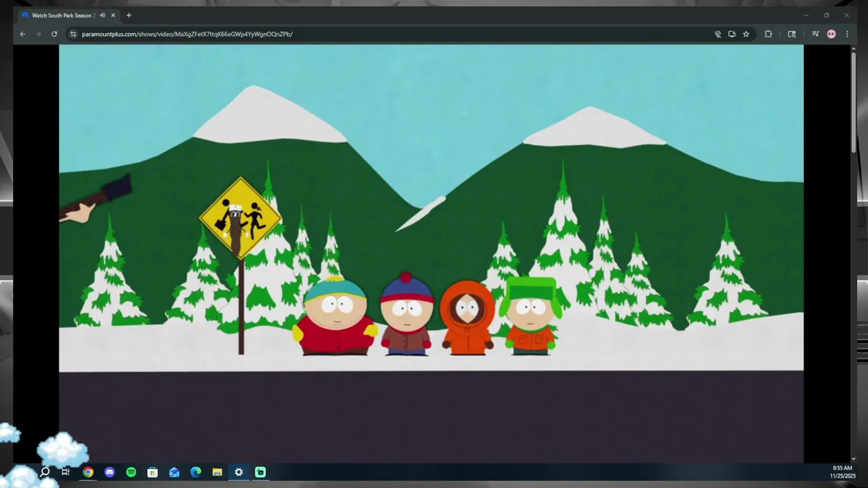
Task: Open Windows taskbar Search
Action: (x=45, y=472)
